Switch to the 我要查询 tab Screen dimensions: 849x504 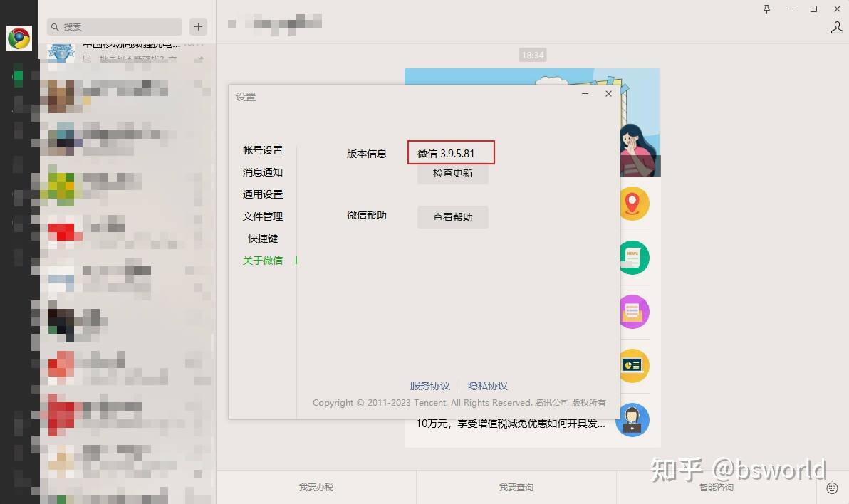515,488
